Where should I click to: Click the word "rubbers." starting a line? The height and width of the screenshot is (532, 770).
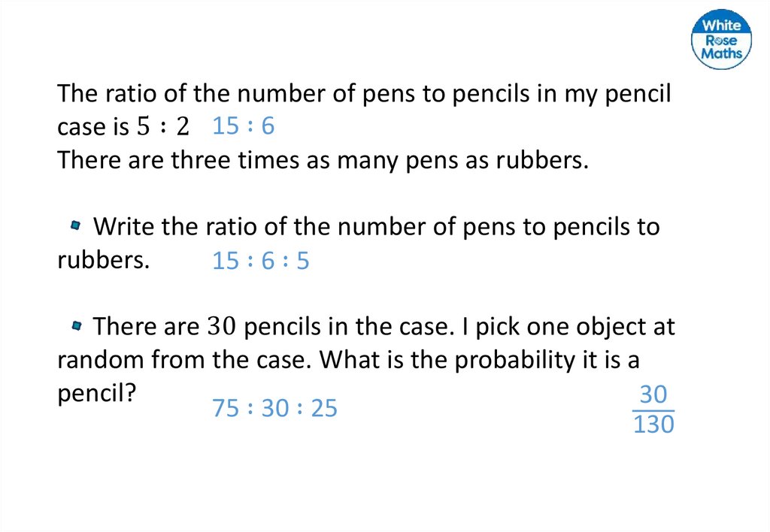click(x=104, y=259)
